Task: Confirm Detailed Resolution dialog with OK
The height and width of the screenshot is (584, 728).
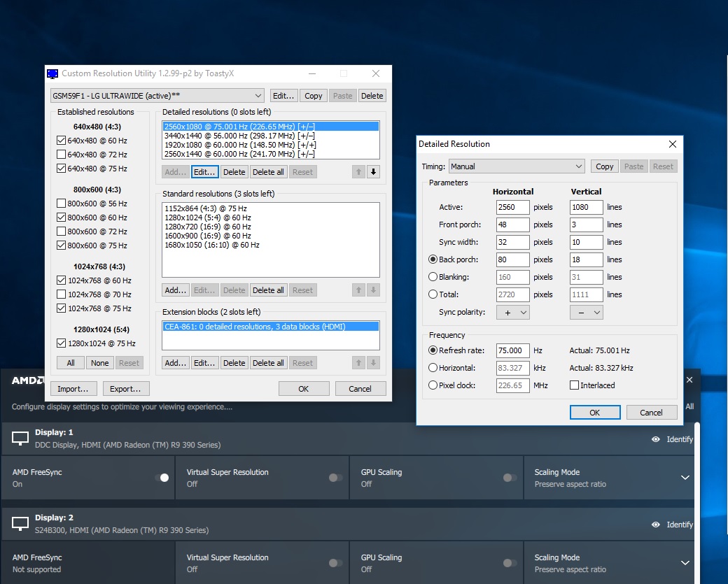Action: pos(595,413)
